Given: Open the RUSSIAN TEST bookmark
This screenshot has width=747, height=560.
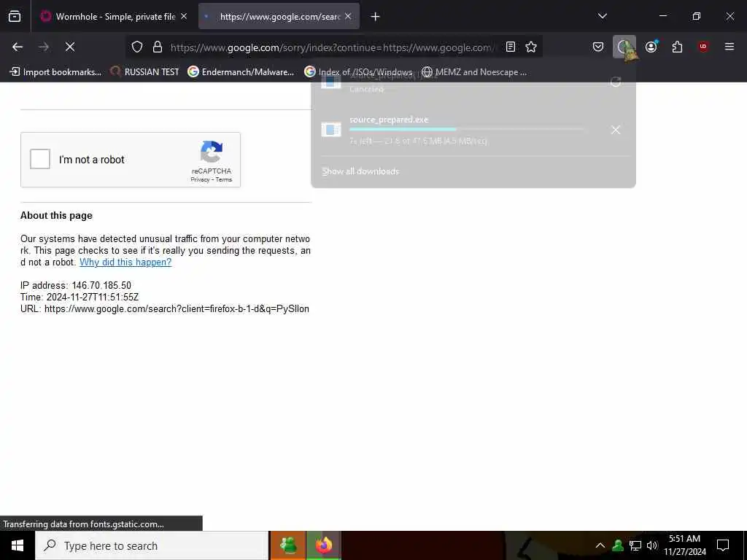Looking at the screenshot, I should coord(144,72).
